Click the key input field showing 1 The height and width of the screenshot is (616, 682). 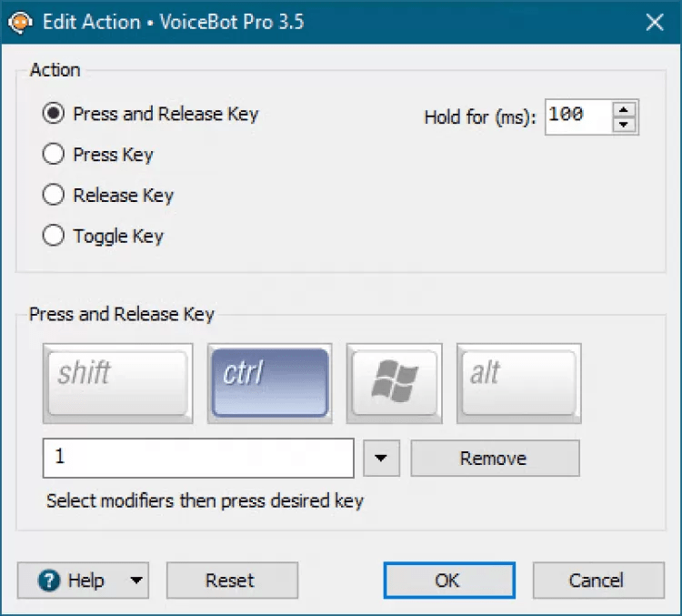[x=197, y=459]
